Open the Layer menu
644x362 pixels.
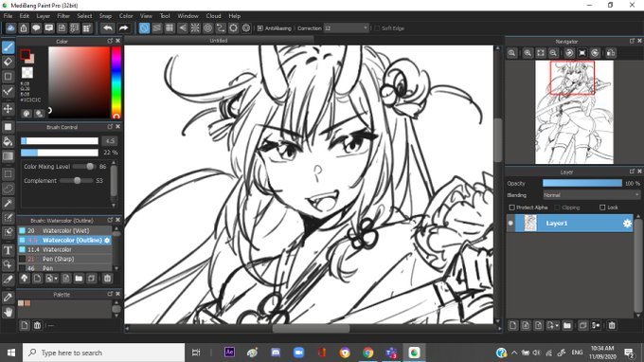click(44, 16)
